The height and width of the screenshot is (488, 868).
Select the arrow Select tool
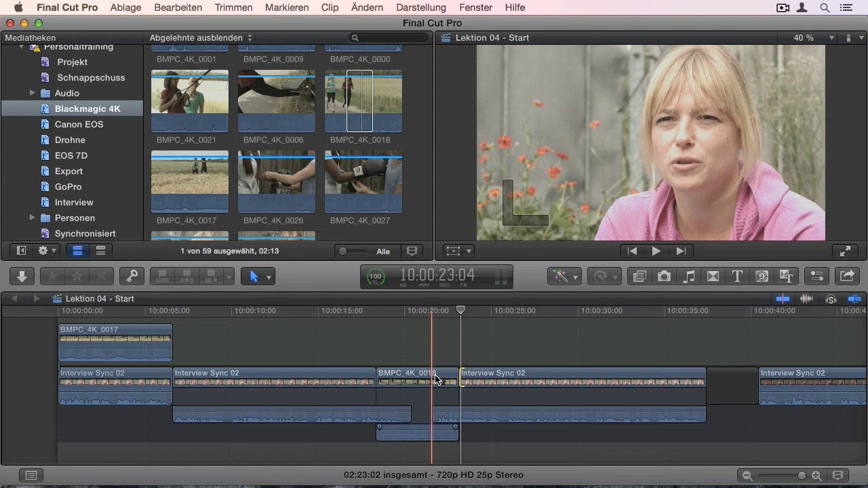254,277
